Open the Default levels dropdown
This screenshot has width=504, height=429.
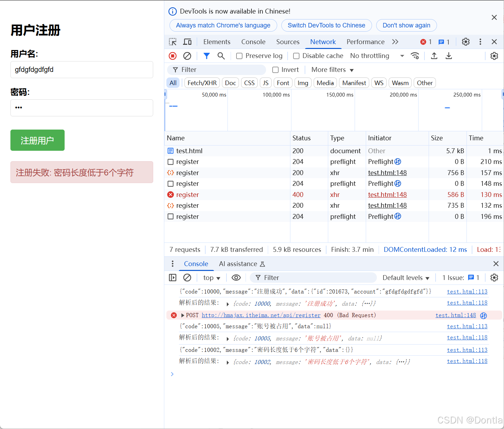[x=406, y=278]
